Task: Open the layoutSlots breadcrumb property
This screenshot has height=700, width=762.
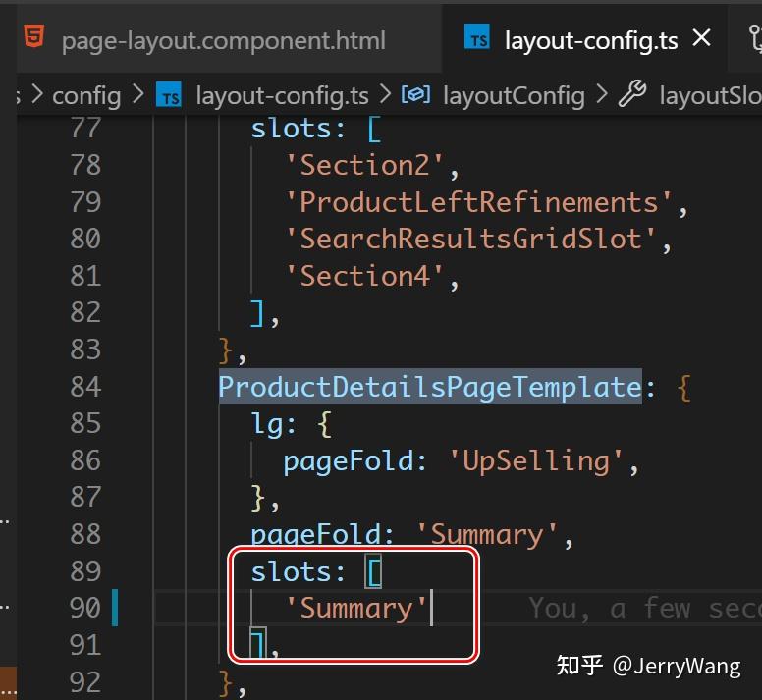Action: (710, 95)
